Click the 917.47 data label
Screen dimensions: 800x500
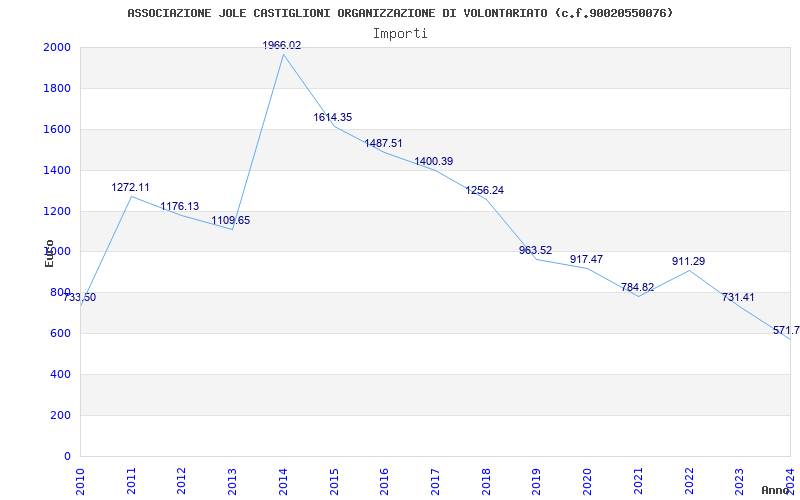pos(586,260)
